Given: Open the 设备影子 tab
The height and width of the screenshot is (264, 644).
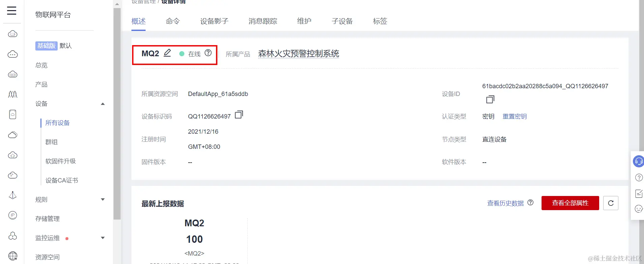Looking at the screenshot, I should 214,21.
